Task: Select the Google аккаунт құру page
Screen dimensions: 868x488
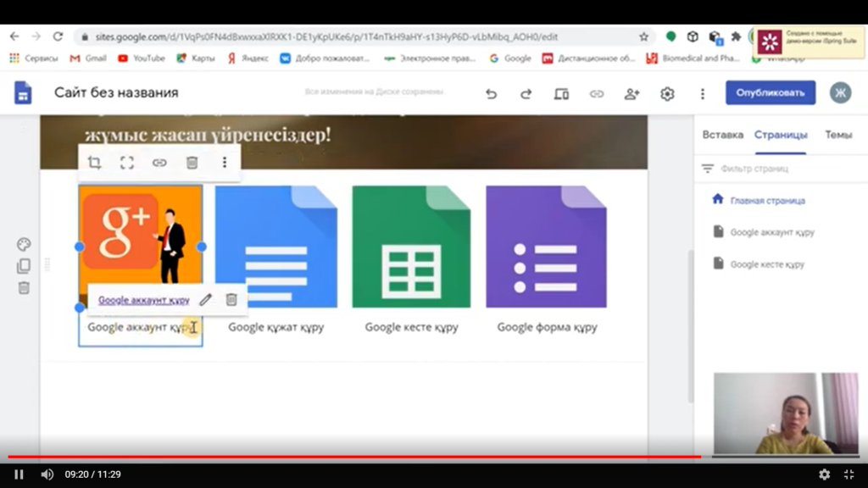Action: pos(771,232)
